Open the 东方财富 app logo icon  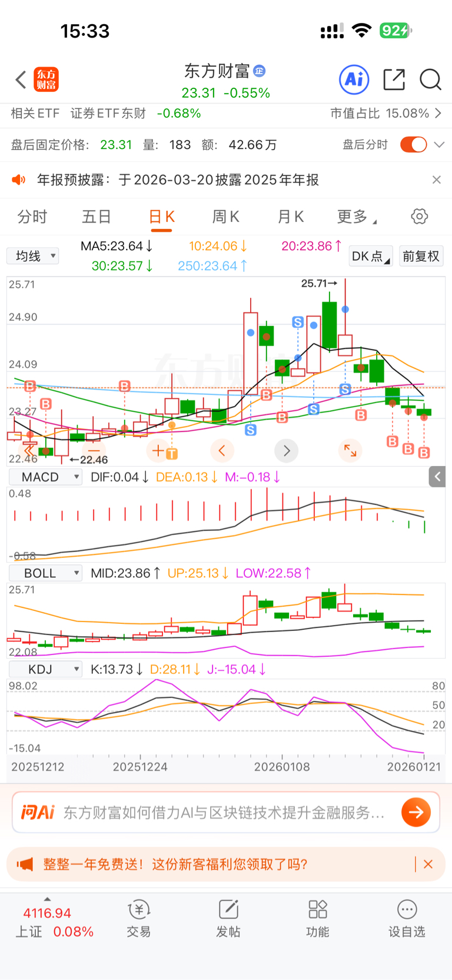[46, 79]
